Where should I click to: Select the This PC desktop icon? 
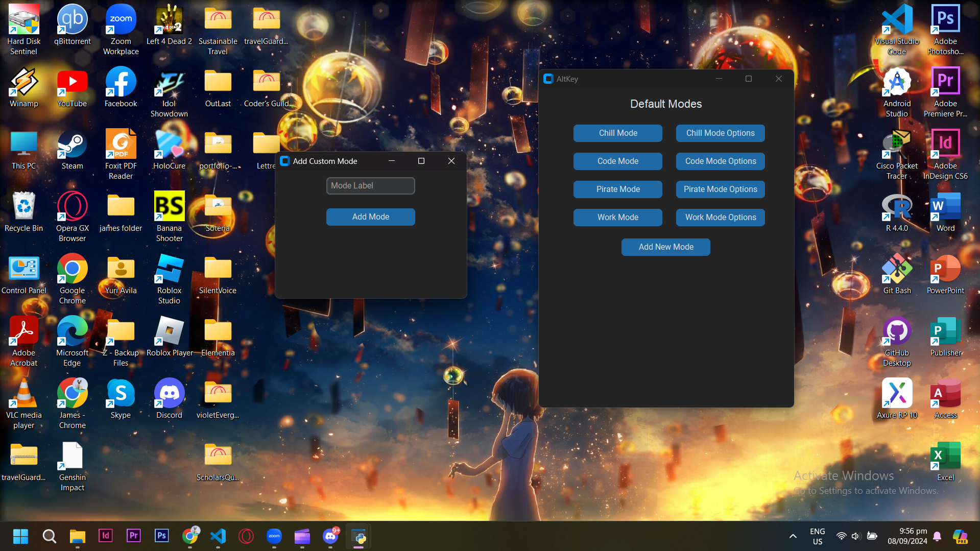coord(24,149)
